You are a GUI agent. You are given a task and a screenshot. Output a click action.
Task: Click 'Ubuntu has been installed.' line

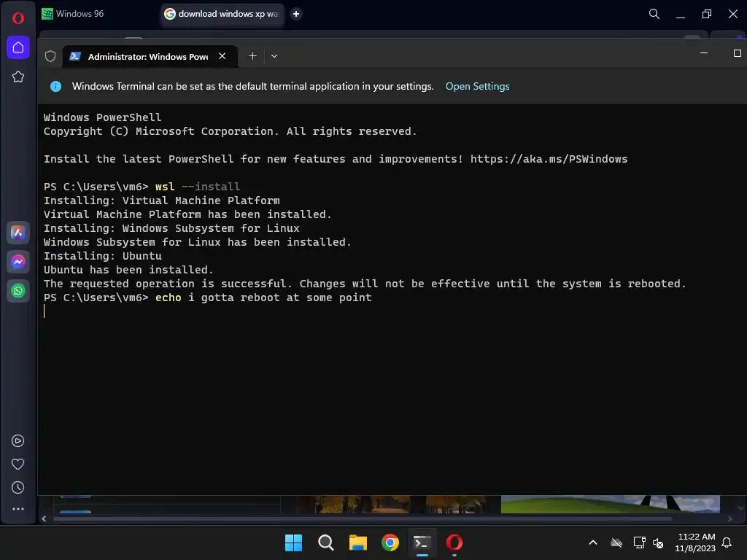tap(128, 270)
